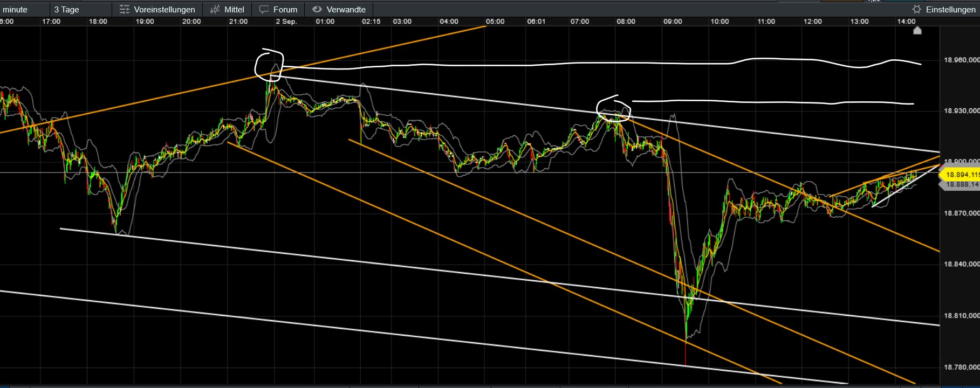The image size is (980, 388).
Task: Show Verwandte related instruments via eye icon
Action: pos(339,9)
